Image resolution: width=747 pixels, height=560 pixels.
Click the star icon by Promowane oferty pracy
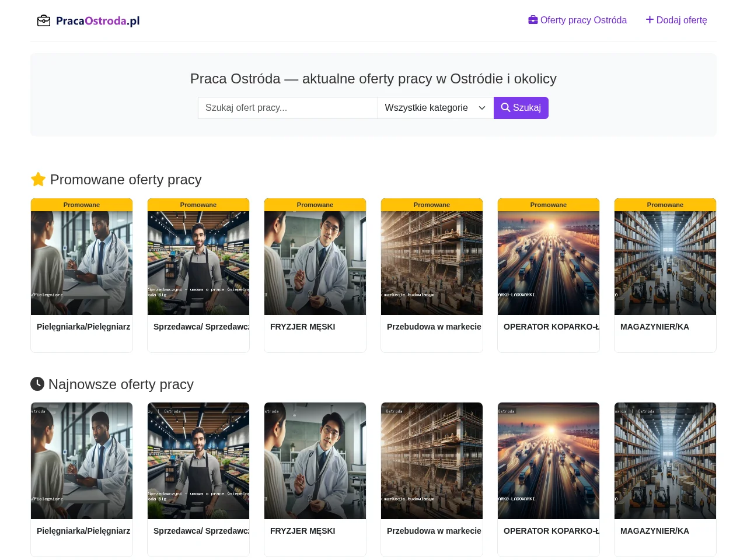coord(38,179)
